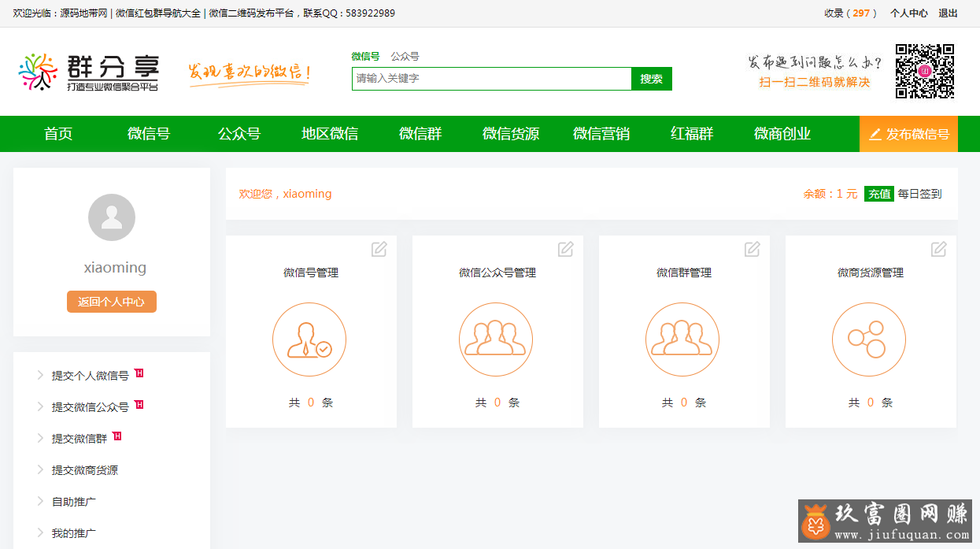This screenshot has width=980, height=549.
Task: Click the orange 返回个人中心 button
Action: [112, 302]
